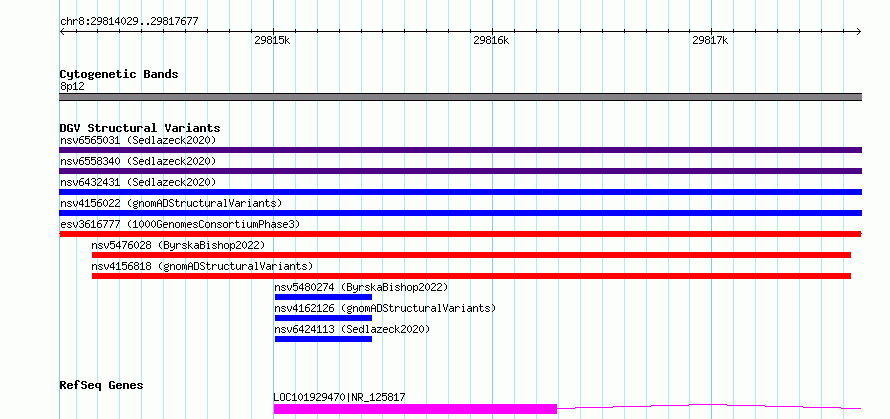Click the nsv4156818 gnomAD variant label
Image resolution: width=890 pixels, height=419 pixels.
tap(202, 266)
